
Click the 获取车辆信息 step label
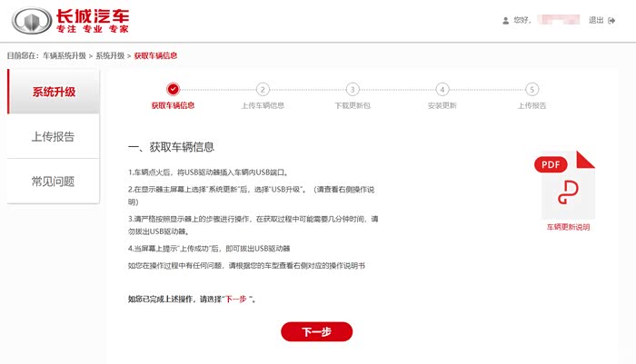tap(173, 105)
